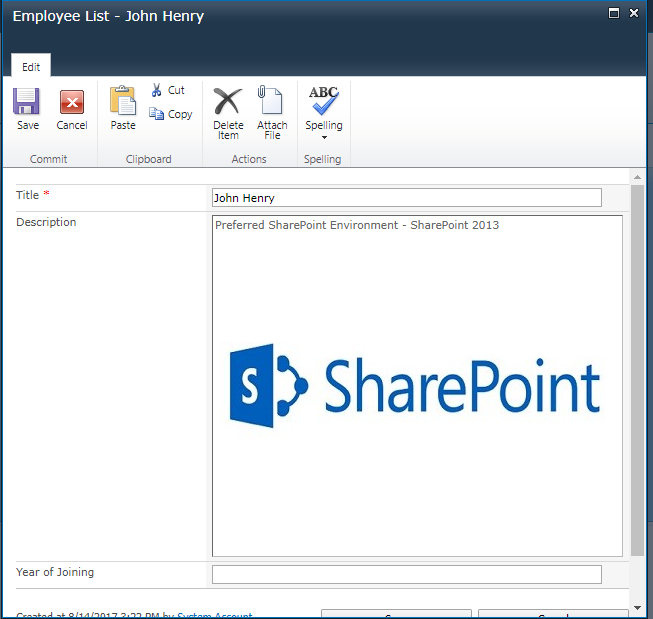The width and height of the screenshot is (653, 619).
Task: Attach a file with the paperclip icon
Action: pos(270,100)
